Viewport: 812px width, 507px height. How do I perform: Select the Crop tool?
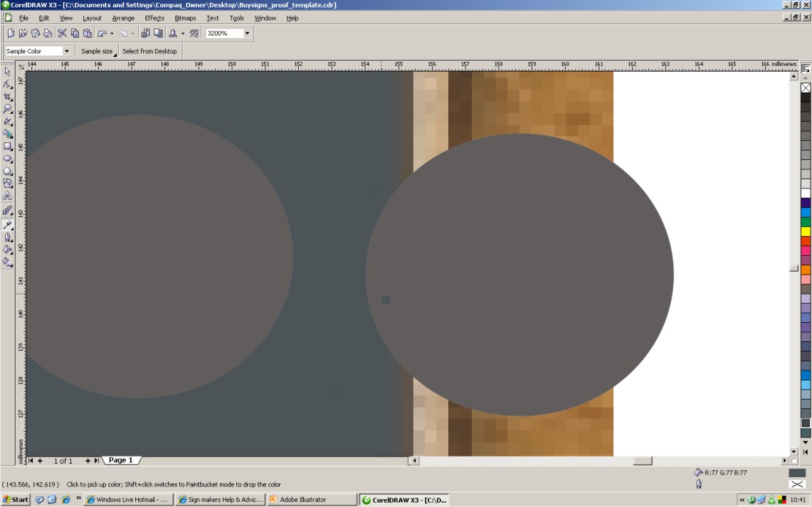7,97
